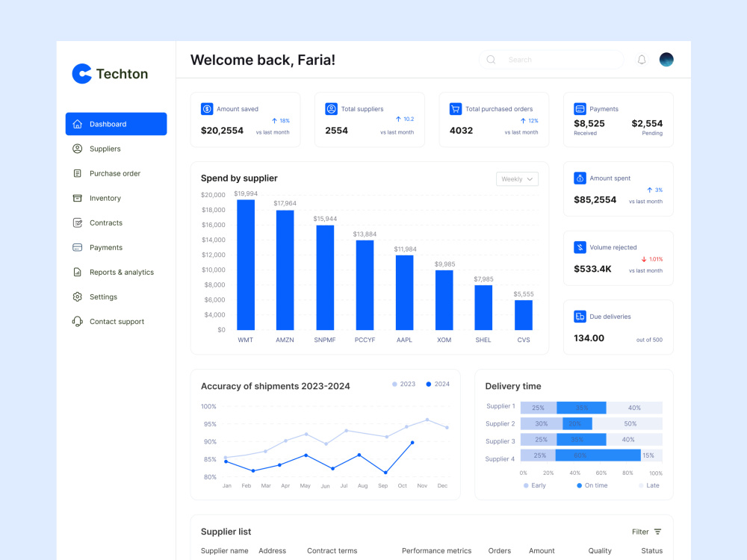Sort by Status column header
Viewport: 747px width, 560px height.
(x=651, y=550)
